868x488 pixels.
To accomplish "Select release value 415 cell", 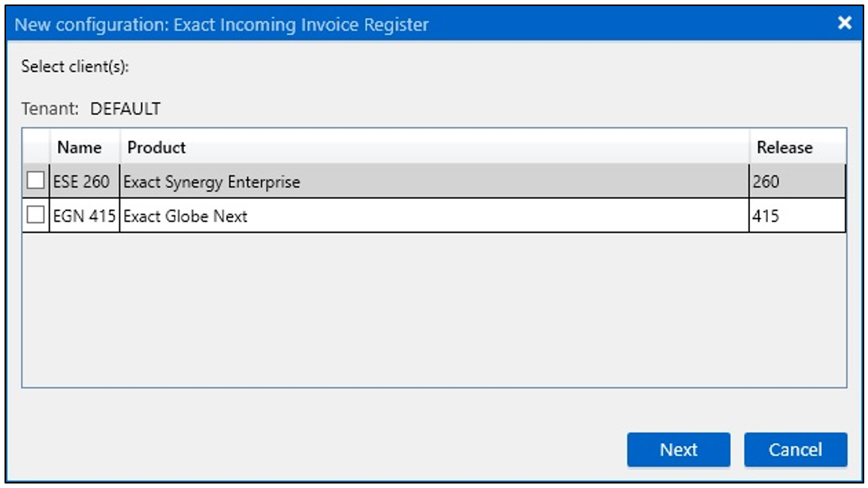I will click(797, 215).
